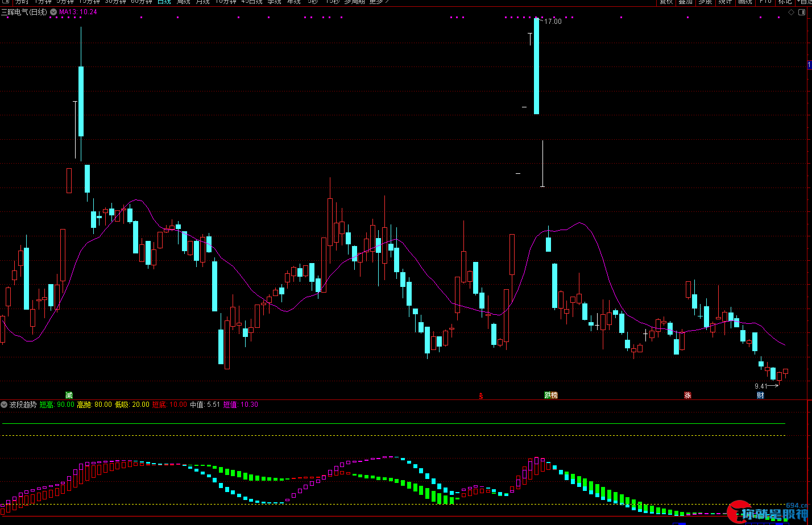Click the 中值: 5.51 label
The height and width of the screenshot is (525, 812).
(x=205, y=405)
